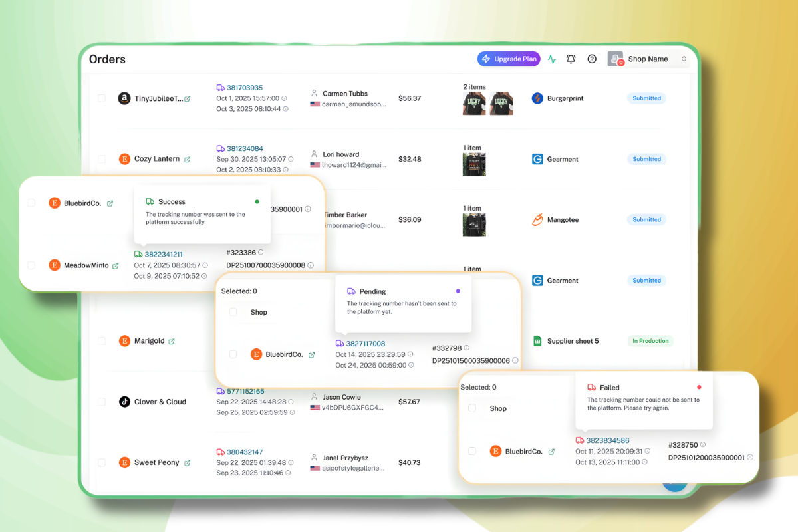
Task: Open pending order 3827117008
Action: click(x=366, y=344)
